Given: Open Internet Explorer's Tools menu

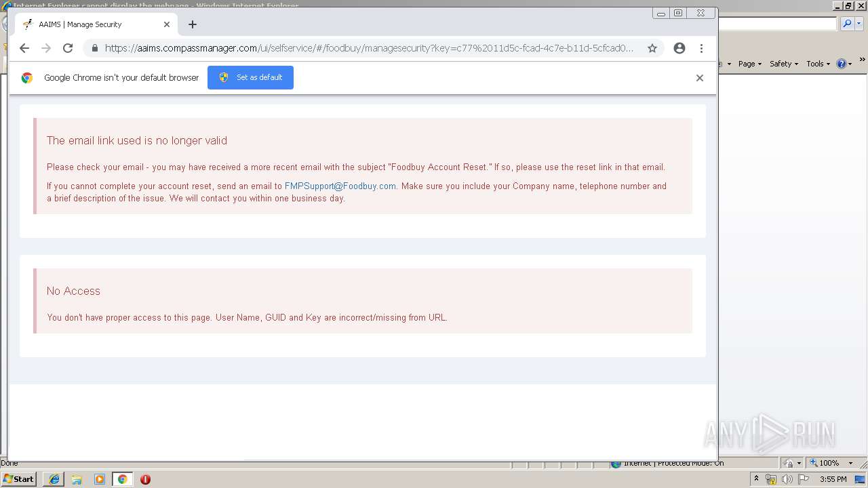Looking at the screenshot, I should click(x=818, y=64).
